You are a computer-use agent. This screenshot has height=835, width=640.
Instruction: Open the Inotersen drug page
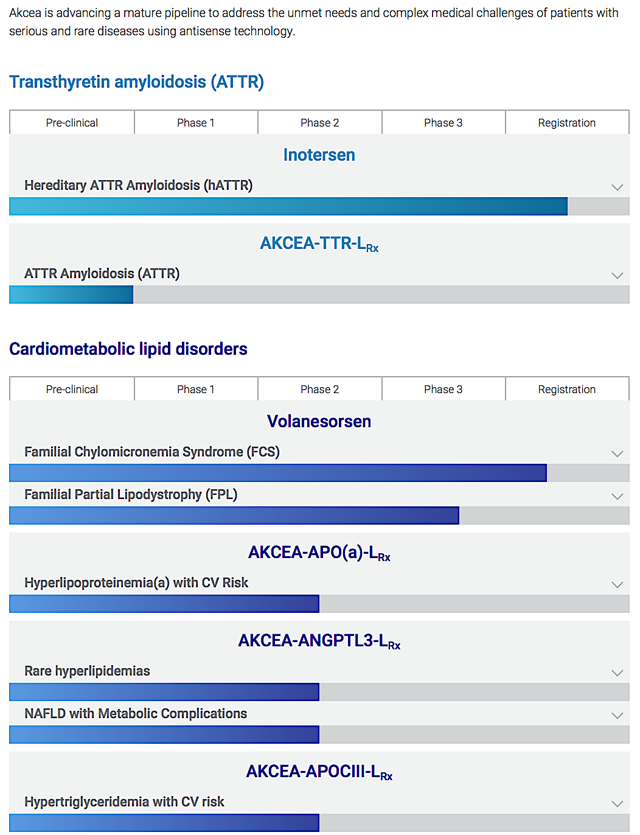point(318,157)
